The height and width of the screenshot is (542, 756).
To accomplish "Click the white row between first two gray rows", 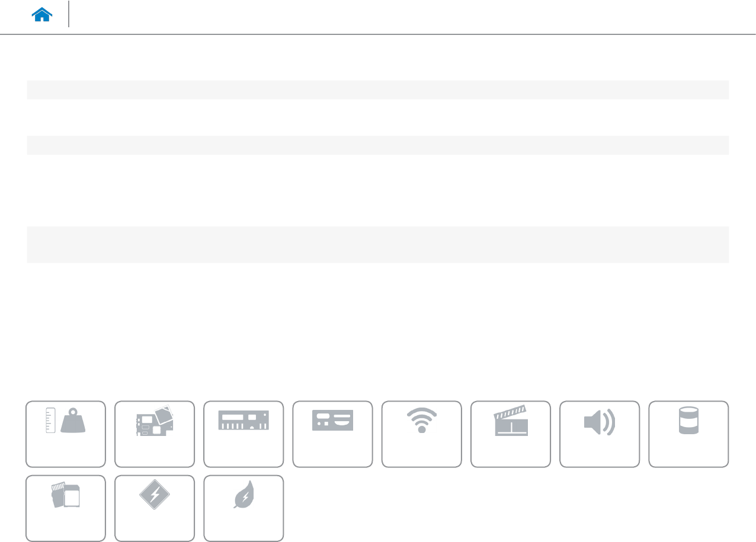I will click(378, 117).
